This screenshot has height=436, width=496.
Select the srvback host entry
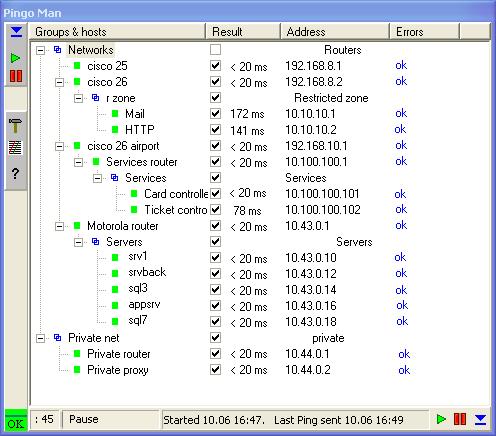(147, 272)
